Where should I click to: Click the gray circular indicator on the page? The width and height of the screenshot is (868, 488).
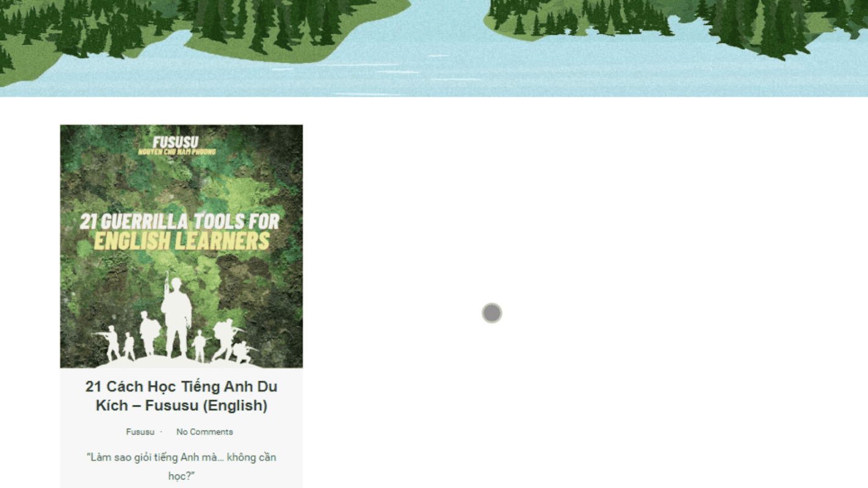491,313
